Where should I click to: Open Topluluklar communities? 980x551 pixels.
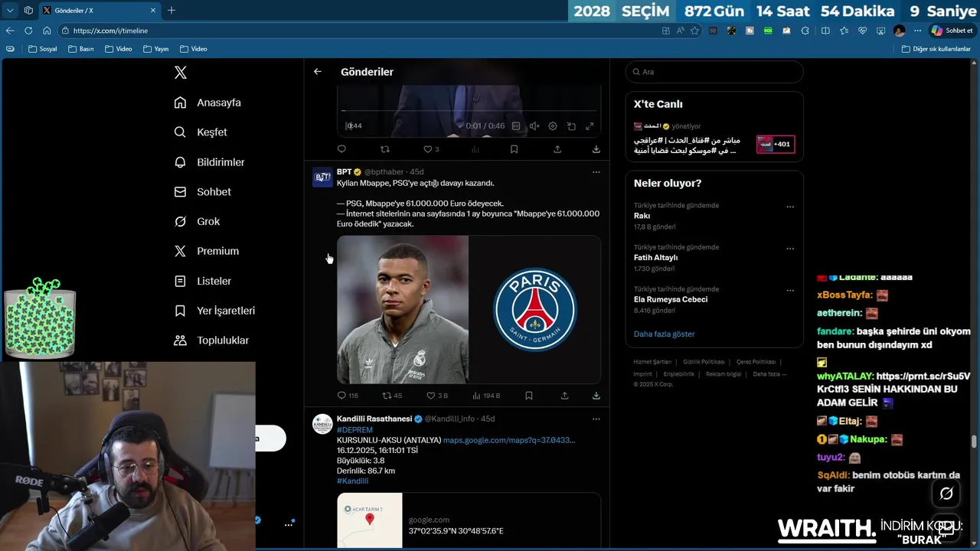tap(212, 341)
